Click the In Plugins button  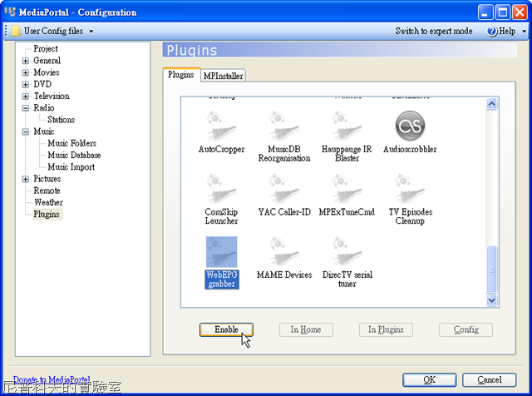(386, 329)
